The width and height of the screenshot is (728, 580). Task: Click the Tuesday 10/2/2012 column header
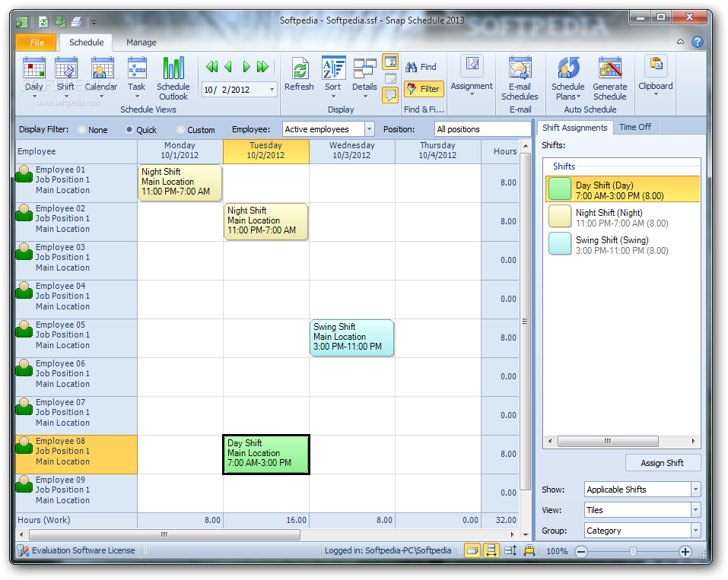coord(266,151)
